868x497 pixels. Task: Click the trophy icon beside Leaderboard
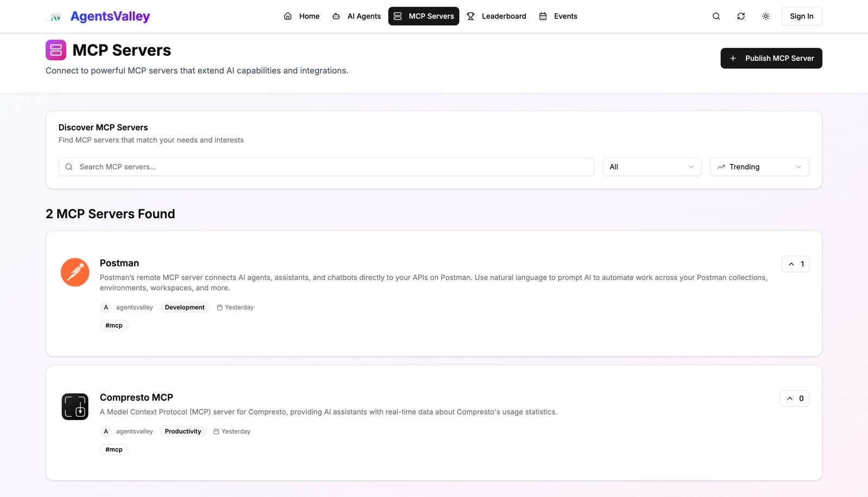click(471, 16)
